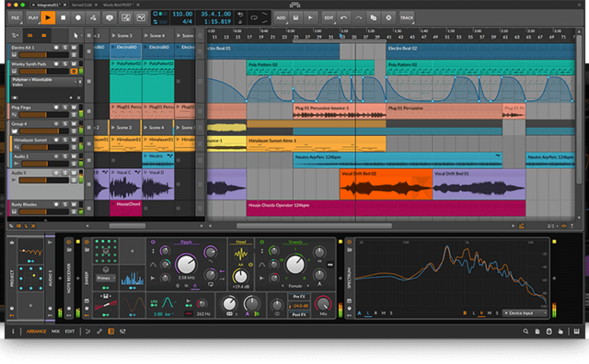The height and width of the screenshot is (364, 589).
Task: Click the info 'i' icon at bottom left
Action: 13,331
